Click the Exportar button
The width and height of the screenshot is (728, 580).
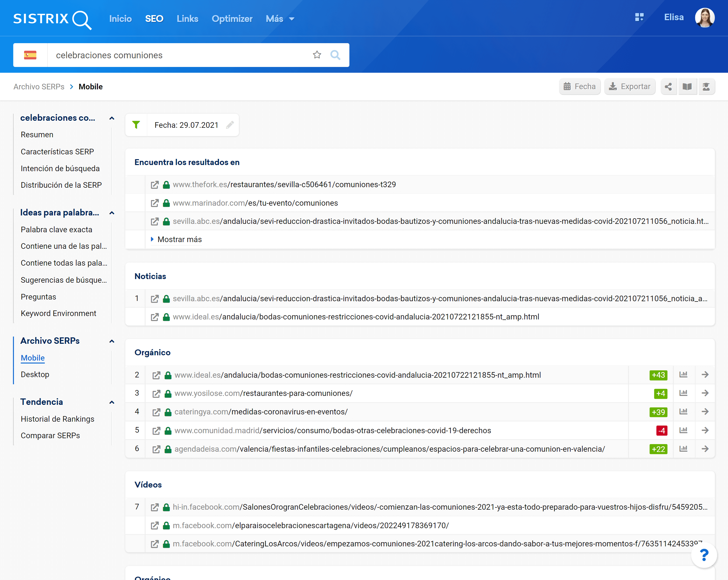(629, 87)
